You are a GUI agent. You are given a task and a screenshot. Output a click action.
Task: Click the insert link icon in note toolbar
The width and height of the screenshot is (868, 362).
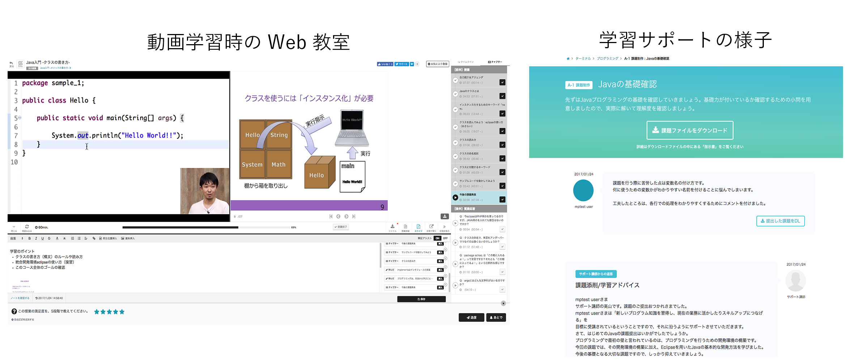tap(94, 239)
